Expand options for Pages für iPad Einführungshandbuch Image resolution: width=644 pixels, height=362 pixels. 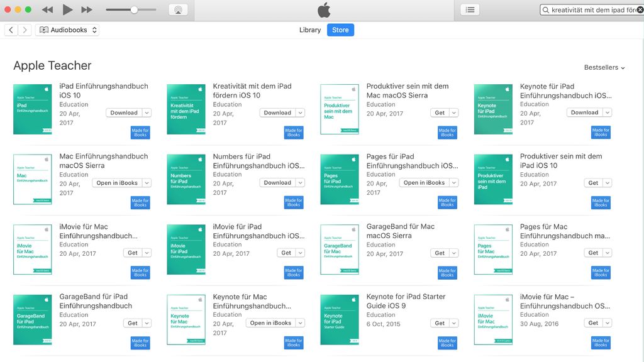coord(454,183)
